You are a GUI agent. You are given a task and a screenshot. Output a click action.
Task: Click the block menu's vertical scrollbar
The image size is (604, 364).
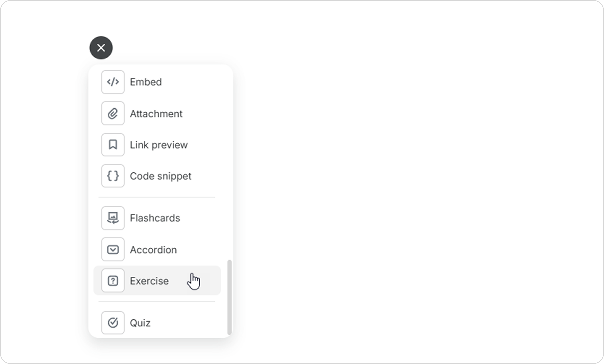click(x=229, y=297)
